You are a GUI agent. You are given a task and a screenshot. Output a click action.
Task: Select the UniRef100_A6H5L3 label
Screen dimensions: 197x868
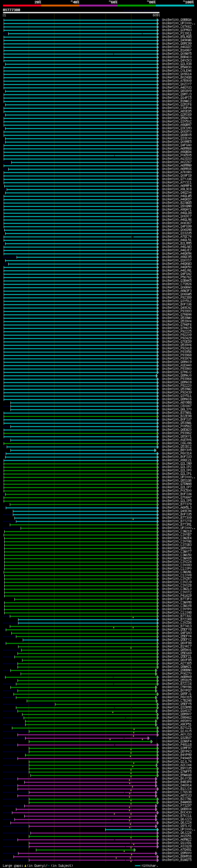(177, 507)
